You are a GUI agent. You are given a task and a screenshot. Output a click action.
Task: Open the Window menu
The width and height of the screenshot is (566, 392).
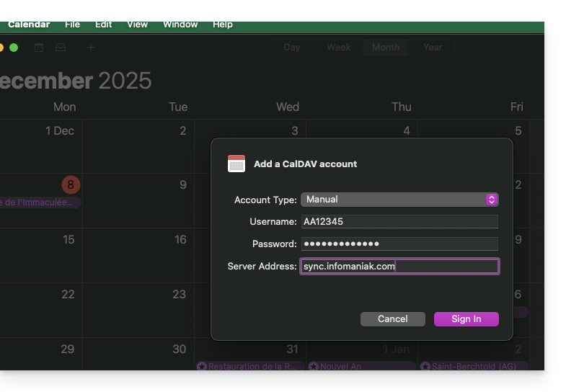coord(180,24)
